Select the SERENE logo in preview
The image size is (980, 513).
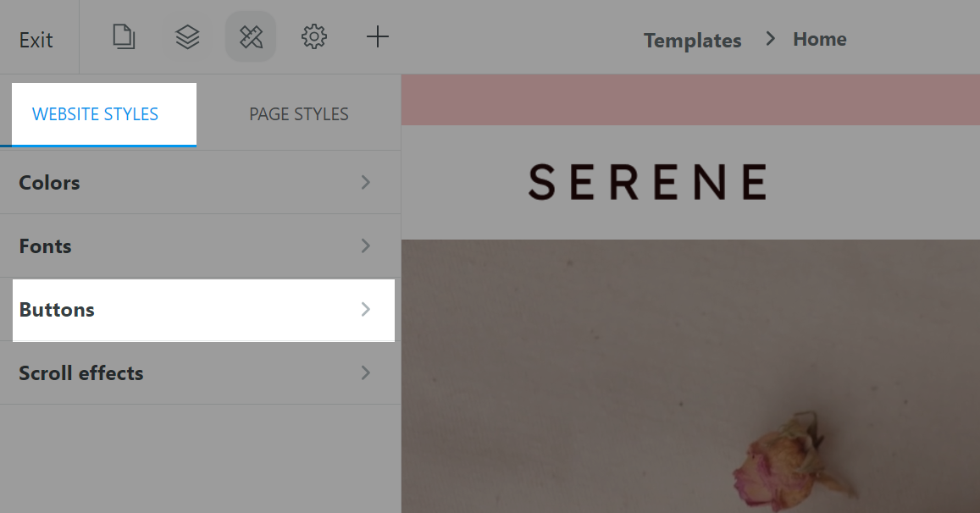tap(648, 182)
